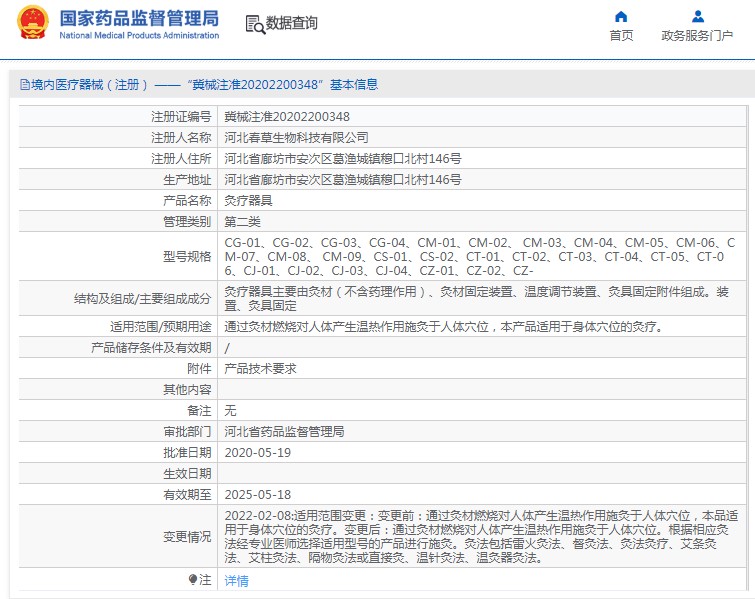This screenshot has height=599, width=755.
Task: Click the slash value for 产品储存条件及有效期
Action: tap(227, 348)
